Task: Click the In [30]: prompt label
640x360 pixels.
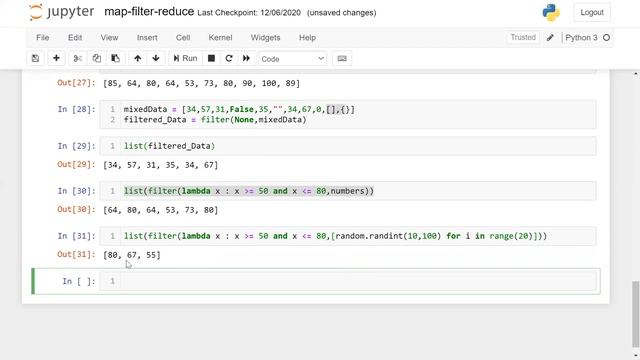Action: pyautogui.click(x=76, y=191)
